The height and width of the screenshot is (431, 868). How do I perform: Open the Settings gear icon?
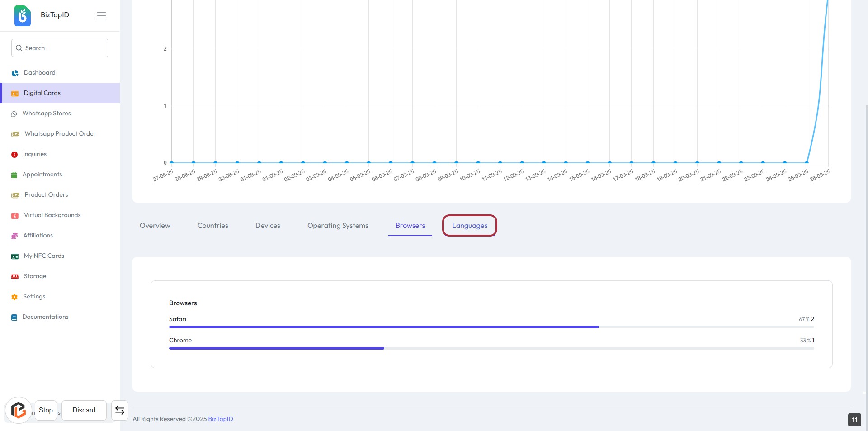click(14, 297)
